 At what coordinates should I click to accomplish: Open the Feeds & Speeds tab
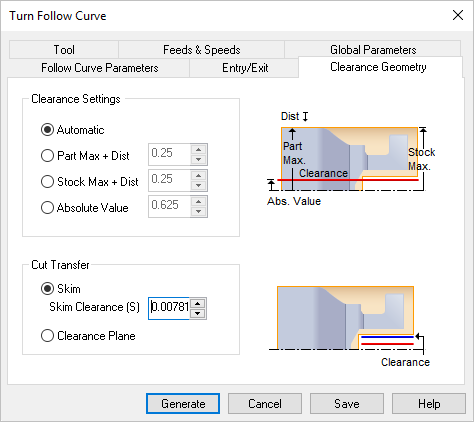click(x=201, y=50)
